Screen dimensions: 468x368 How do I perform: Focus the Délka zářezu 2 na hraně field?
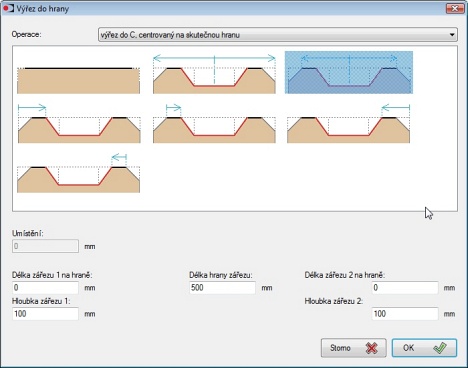coord(405,287)
